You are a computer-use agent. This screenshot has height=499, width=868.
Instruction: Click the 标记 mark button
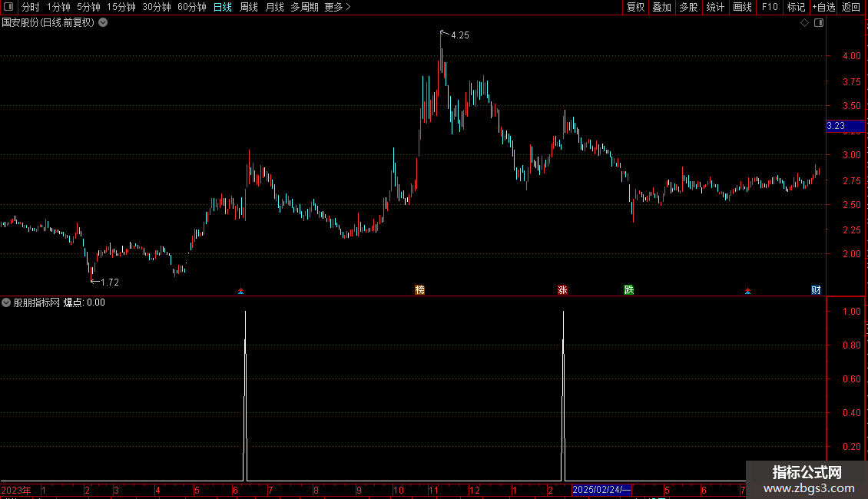click(x=796, y=7)
